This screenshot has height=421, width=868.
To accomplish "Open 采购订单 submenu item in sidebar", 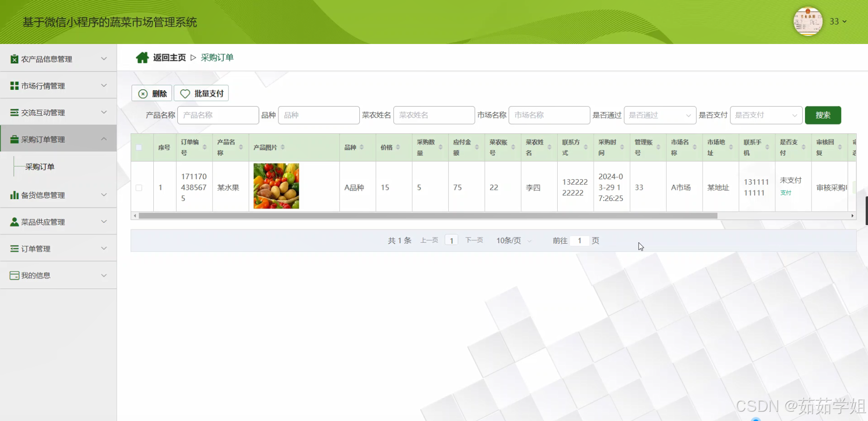I will point(40,167).
